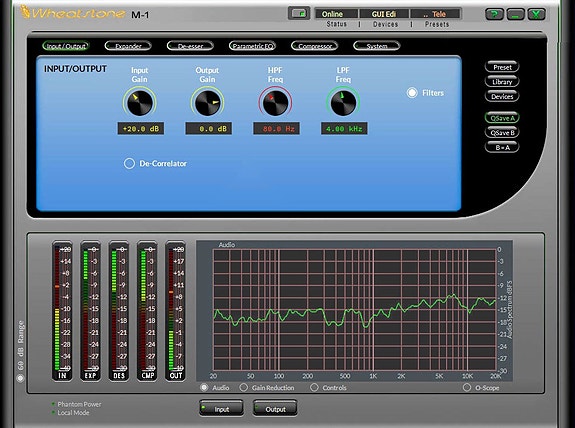Open the Library panel button
Screen dimensions: 575x428
pos(502,82)
